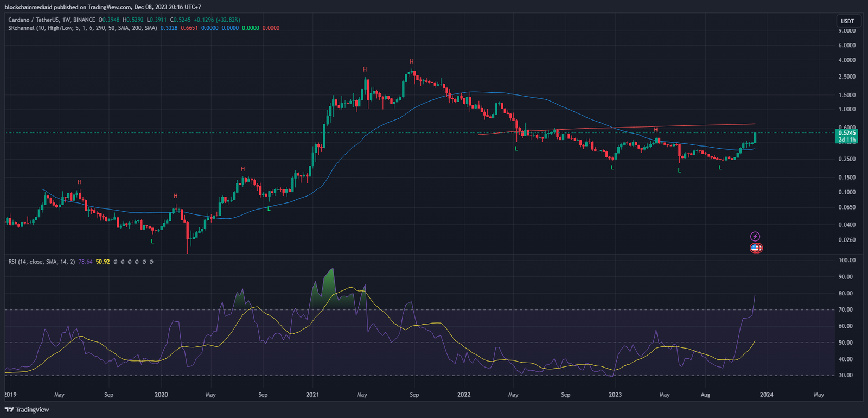Click the 2021 label on time axis
The height and width of the screenshot is (418, 868).
click(x=312, y=395)
